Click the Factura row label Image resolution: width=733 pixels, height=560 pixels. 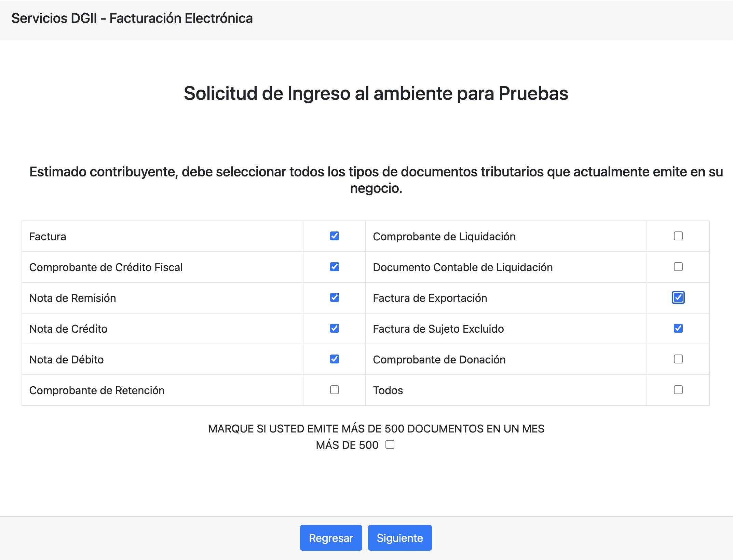(x=48, y=236)
